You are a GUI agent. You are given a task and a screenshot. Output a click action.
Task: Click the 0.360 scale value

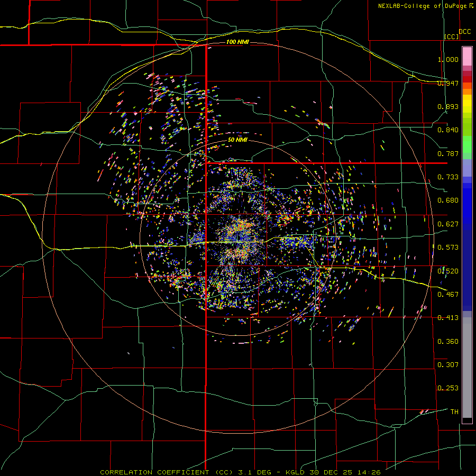click(x=448, y=342)
